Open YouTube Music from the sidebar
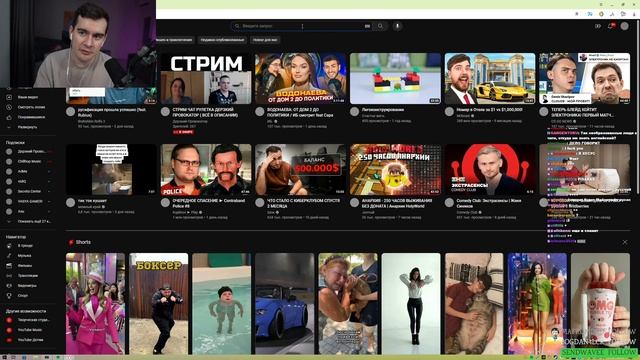The width and height of the screenshot is (640, 360). pos(29,330)
